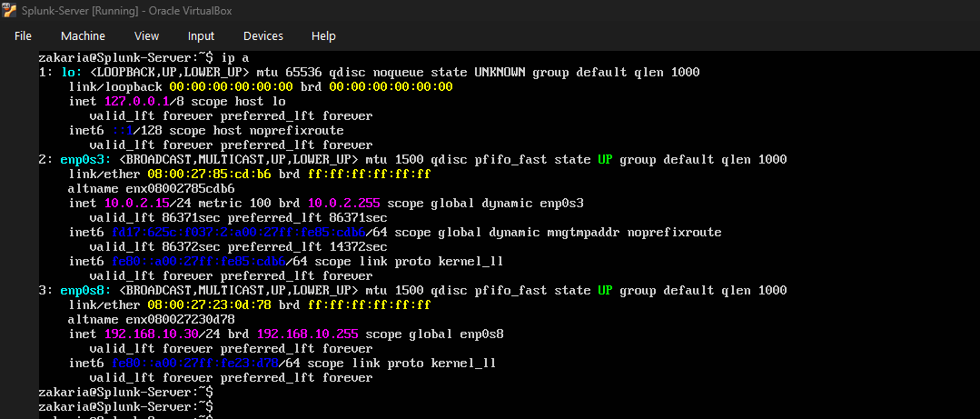Click 'preferred_lft 14372sec' text
This screenshot has width=980, height=419.
pyautogui.click(x=308, y=247)
